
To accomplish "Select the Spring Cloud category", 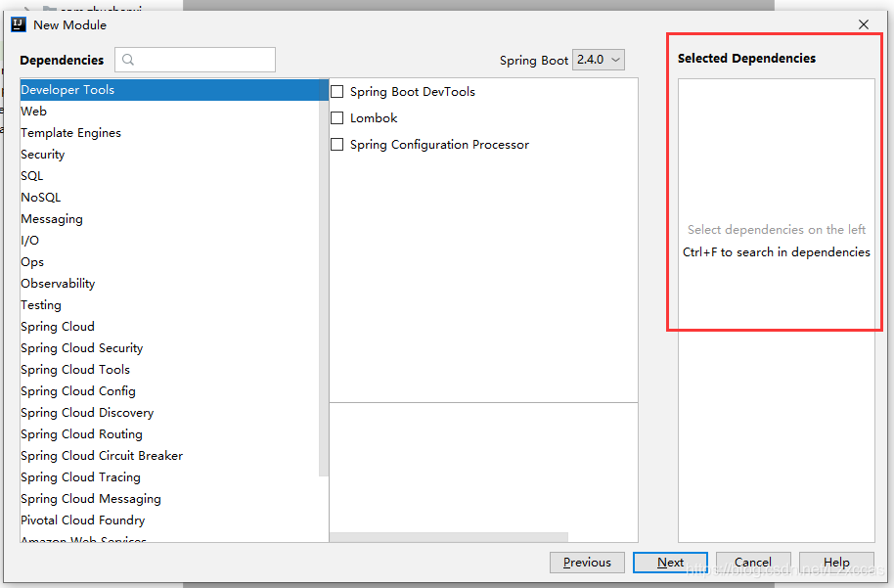I will coord(174,327).
